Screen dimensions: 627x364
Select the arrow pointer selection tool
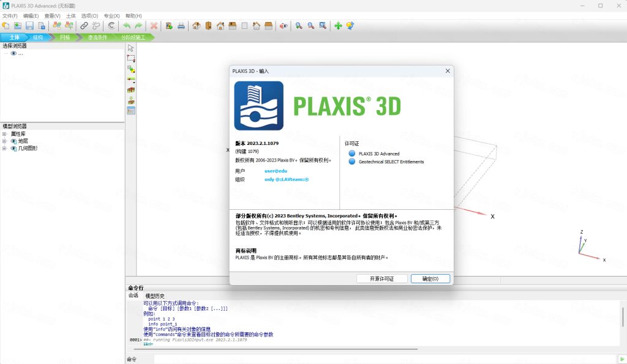pyautogui.click(x=131, y=48)
